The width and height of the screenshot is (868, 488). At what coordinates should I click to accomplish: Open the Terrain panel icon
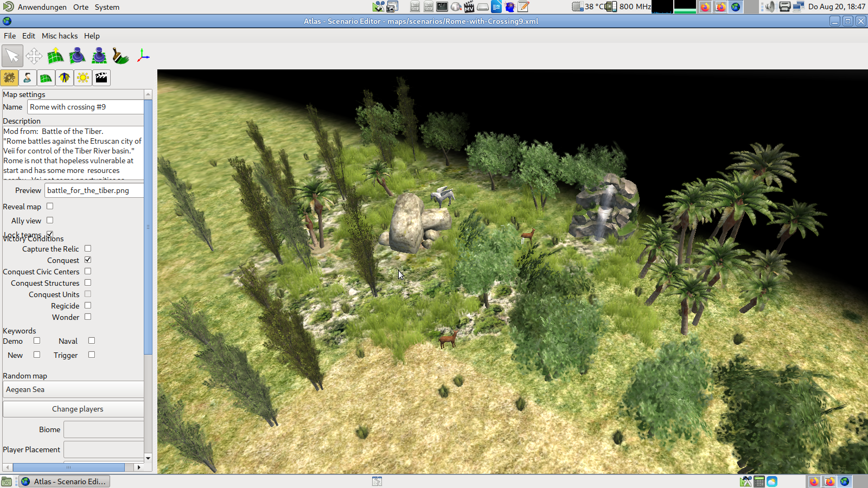(x=46, y=78)
